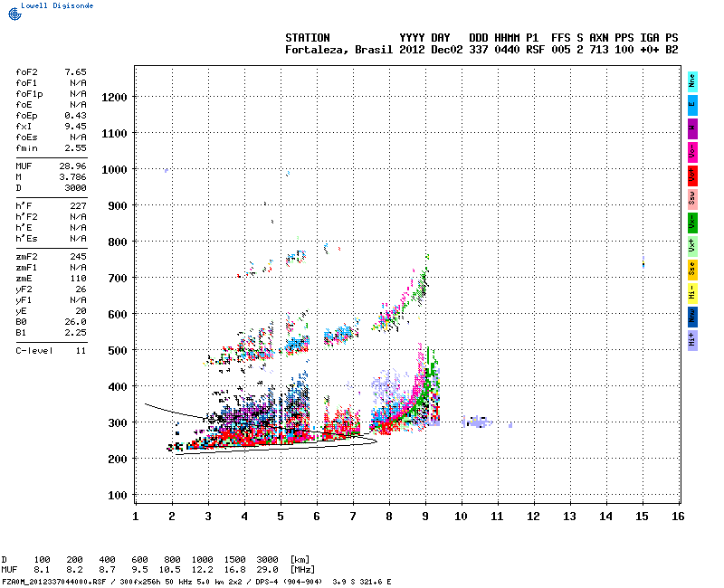Click the RSF value under P1

[x=535, y=50]
